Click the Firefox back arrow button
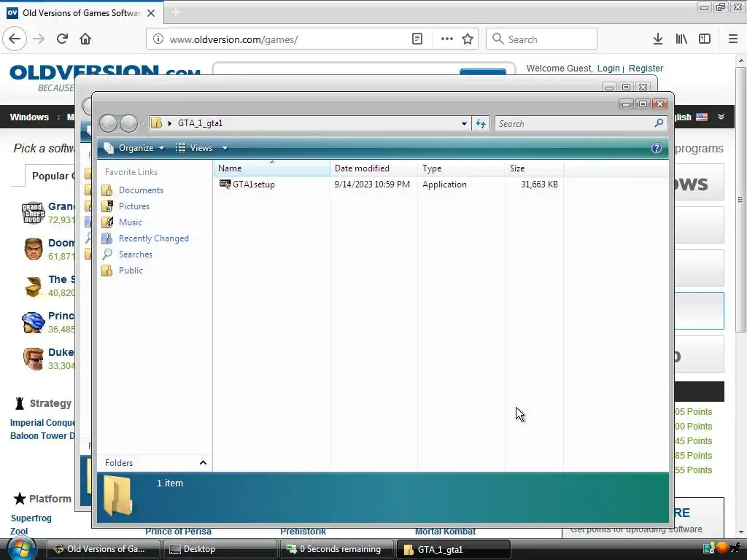Image resolution: width=747 pixels, height=560 pixels. click(x=15, y=39)
